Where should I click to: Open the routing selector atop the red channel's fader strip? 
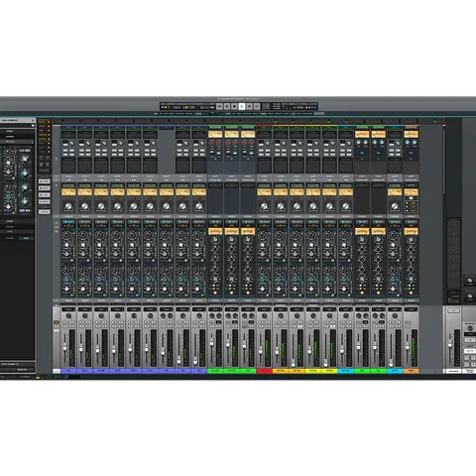[265, 309]
